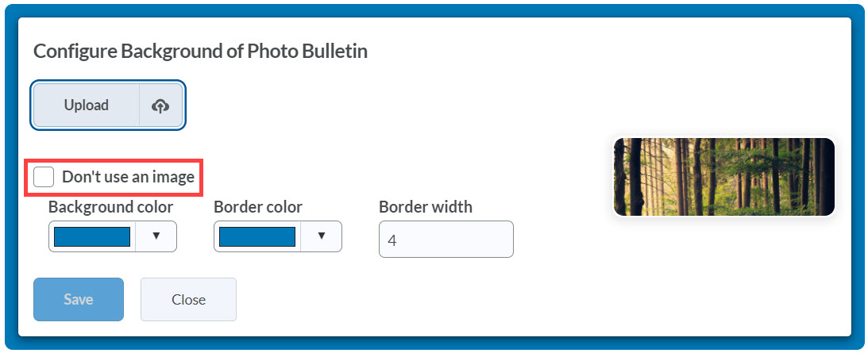The width and height of the screenshot is (868, 353).
Task: Click the Border color label
Action: pos(258,207)
